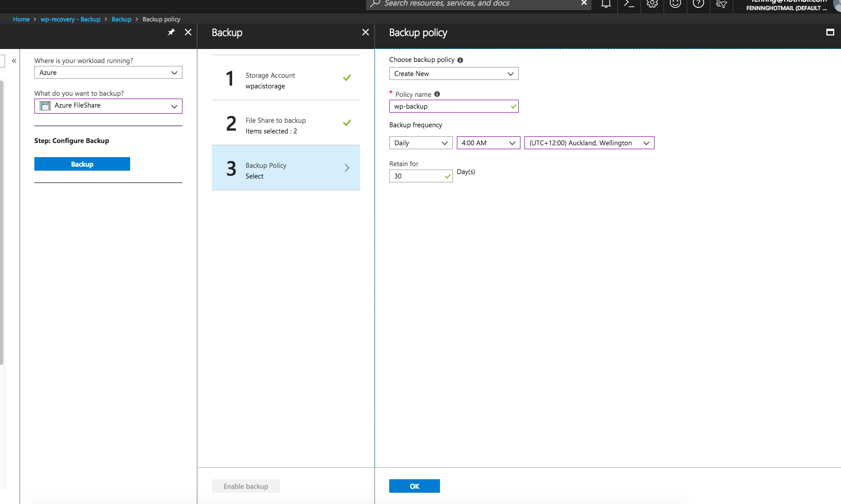Click the Policy name input field
This screenshot has height=504, width=841.
click(453, 106)
